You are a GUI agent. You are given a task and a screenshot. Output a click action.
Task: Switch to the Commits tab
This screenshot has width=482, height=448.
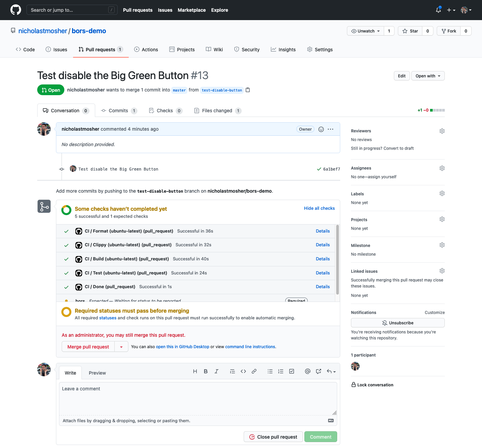(x=118, y=111)
